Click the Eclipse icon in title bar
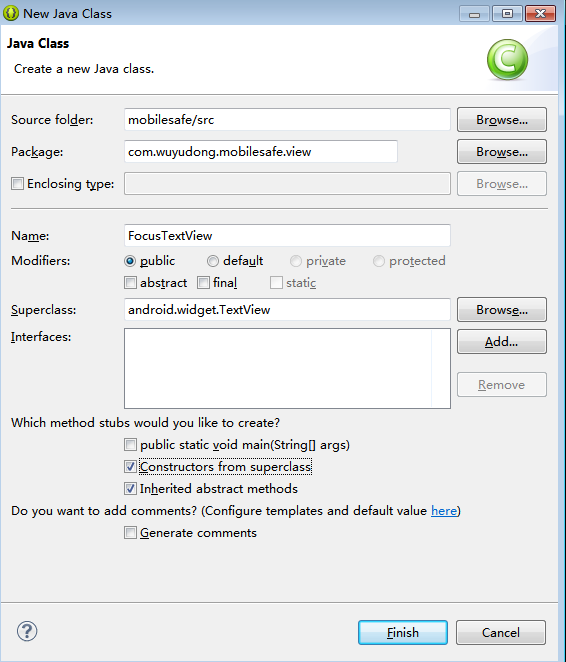 (11, 14)
